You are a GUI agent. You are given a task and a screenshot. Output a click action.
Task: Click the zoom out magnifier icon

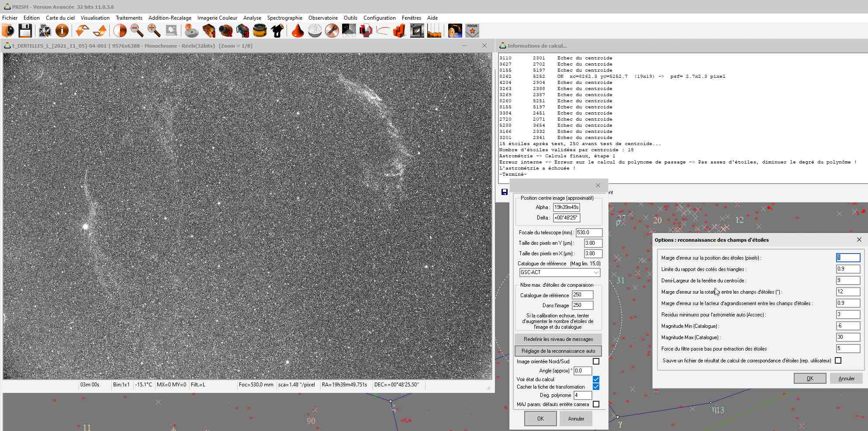point(137,31)
